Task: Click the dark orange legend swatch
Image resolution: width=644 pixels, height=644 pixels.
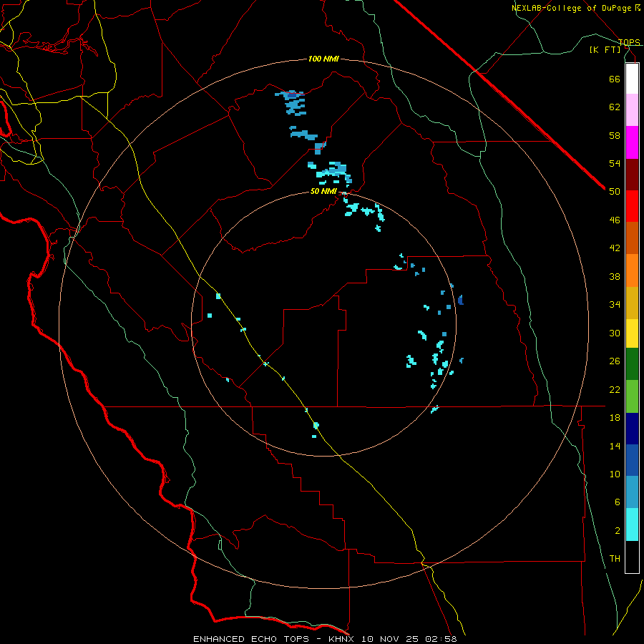Action: tap(632, 238)
